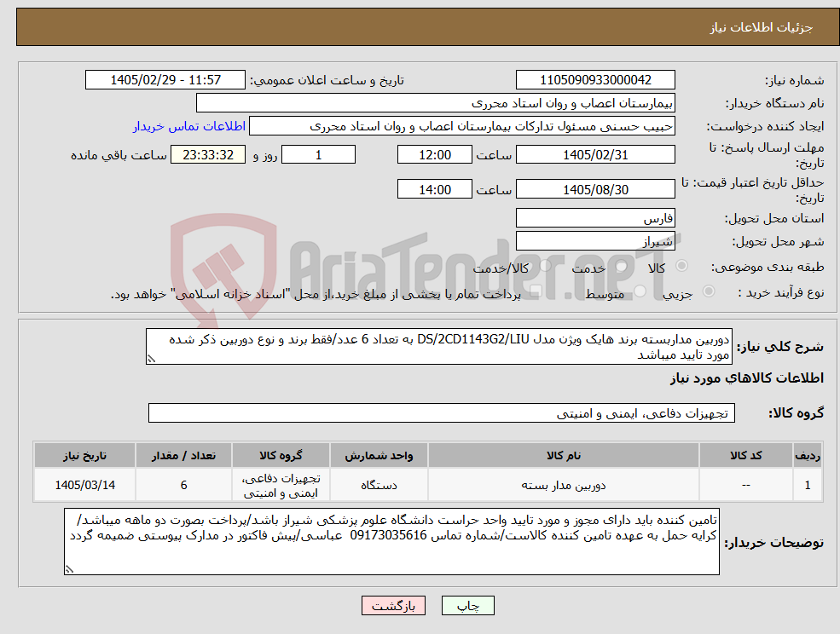Click the تاریخ نیاز column header
Screen dimensions: 840x634
pos(84,455)
